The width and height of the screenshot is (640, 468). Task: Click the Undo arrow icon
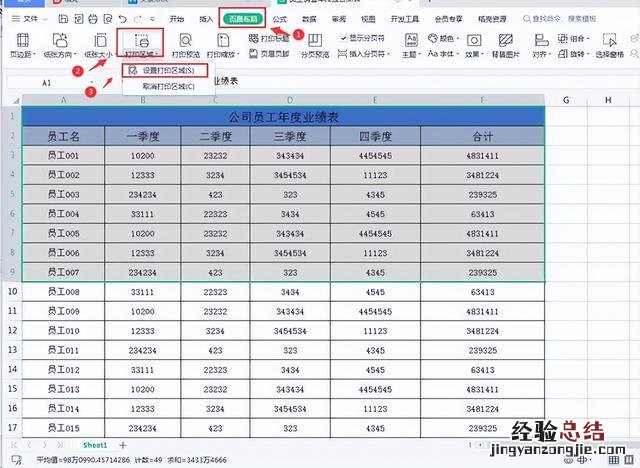click(x=122, y=19)
